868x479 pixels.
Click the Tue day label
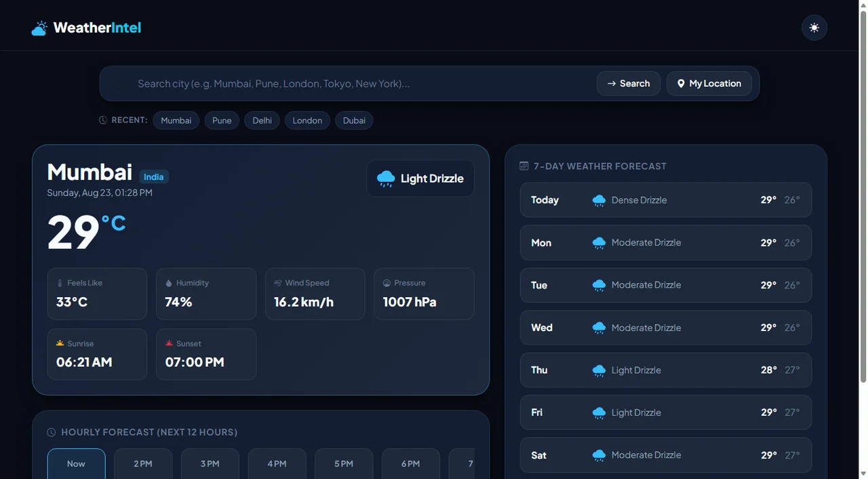tap(539, 285)
